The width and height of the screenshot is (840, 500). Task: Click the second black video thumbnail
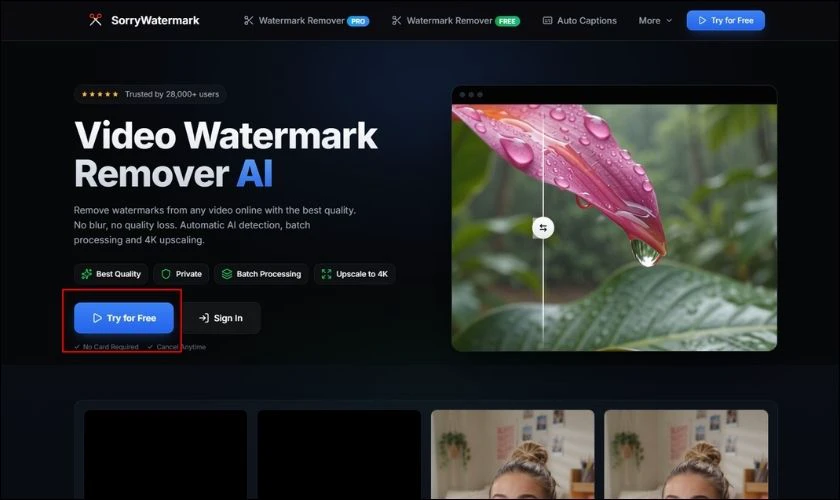339,454
